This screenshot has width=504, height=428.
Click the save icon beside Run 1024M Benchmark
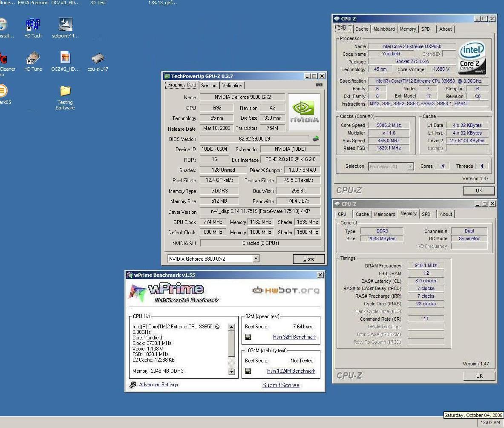click(248, 371)
